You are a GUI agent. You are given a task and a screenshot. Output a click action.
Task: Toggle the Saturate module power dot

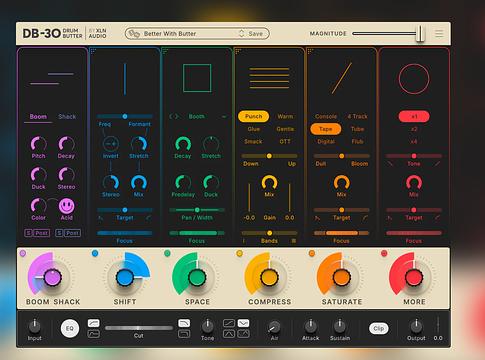(x=312, y=253)
